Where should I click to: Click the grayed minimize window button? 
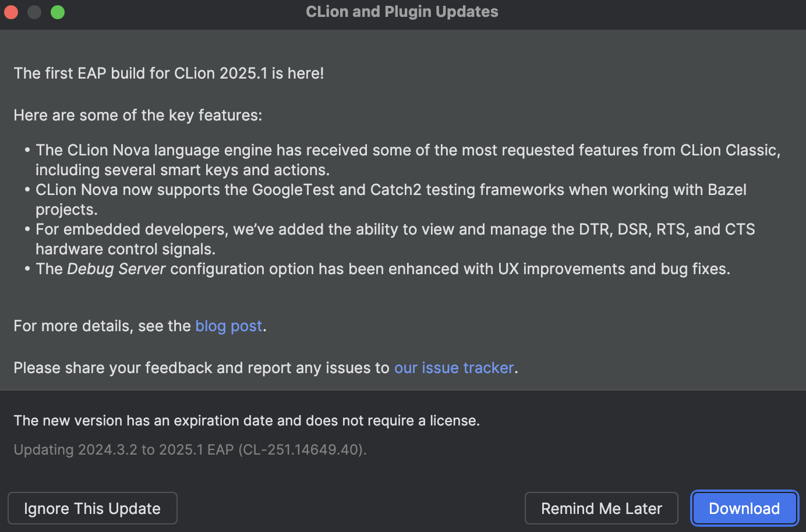pyautogui.click(x=34, y=12)
